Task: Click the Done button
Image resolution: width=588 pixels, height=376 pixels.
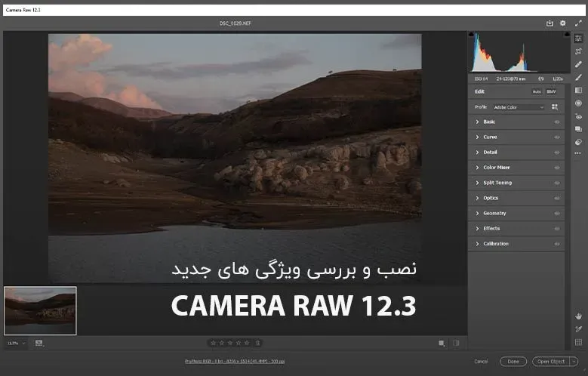Action: pos(513,362)
